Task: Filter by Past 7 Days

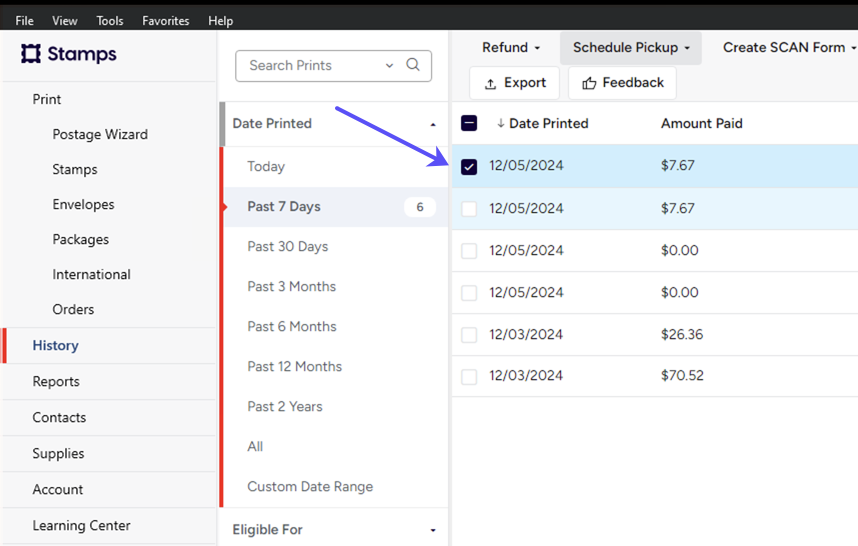Action: click(336, 207)
